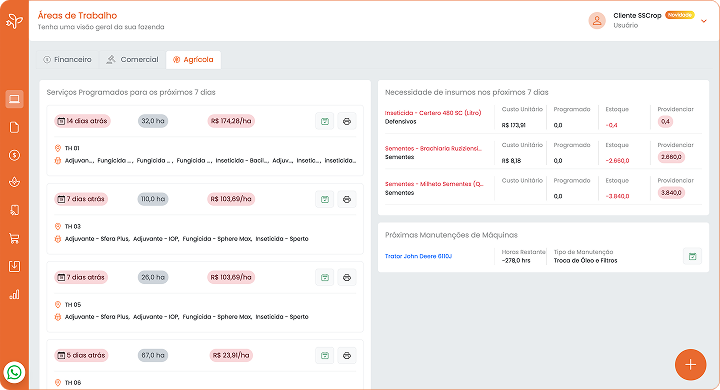Click print icon on TH 03 card

click(x=347, y=199)
